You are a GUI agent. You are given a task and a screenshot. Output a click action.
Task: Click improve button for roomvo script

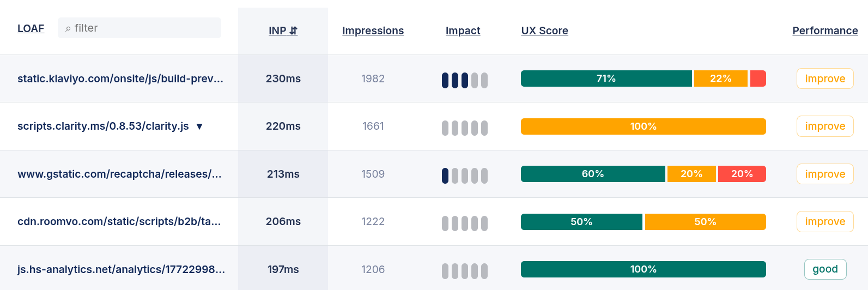coord(825,221)
